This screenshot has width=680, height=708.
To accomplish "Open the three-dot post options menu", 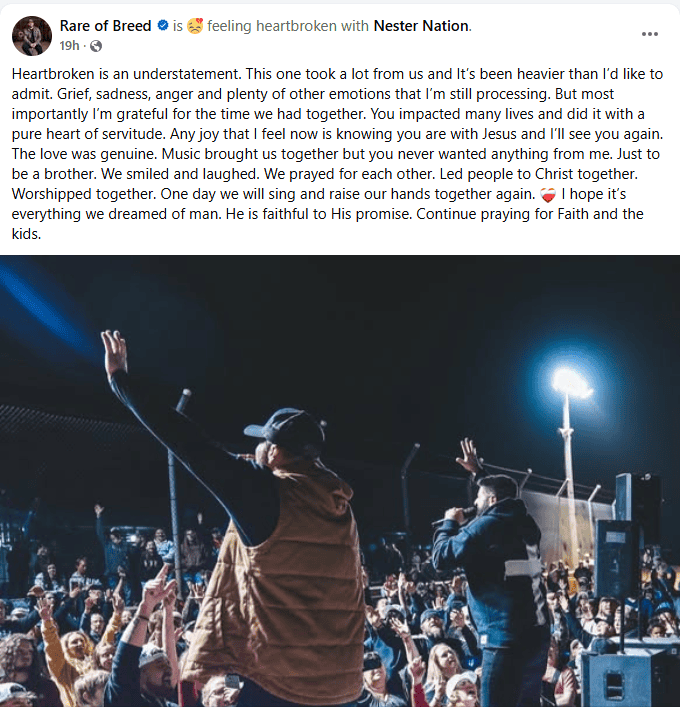I will (649, 34).
